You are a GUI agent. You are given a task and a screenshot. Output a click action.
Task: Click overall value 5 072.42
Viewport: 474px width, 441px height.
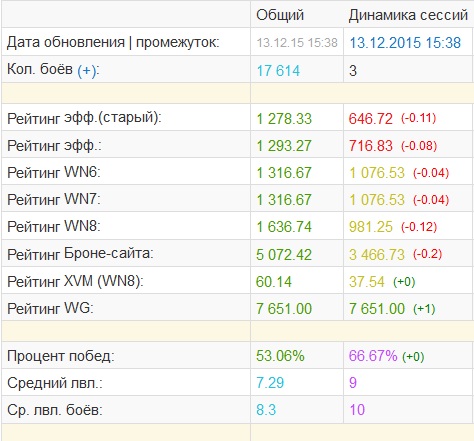pos(284,255)
